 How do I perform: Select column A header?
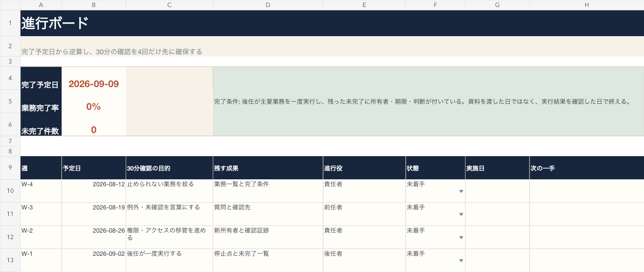41,5
